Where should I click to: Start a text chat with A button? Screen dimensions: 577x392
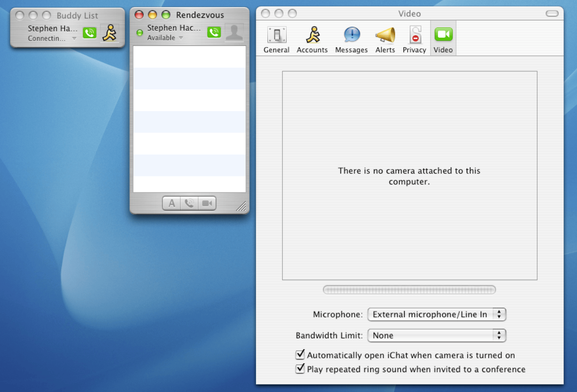[x=172, y=203]
